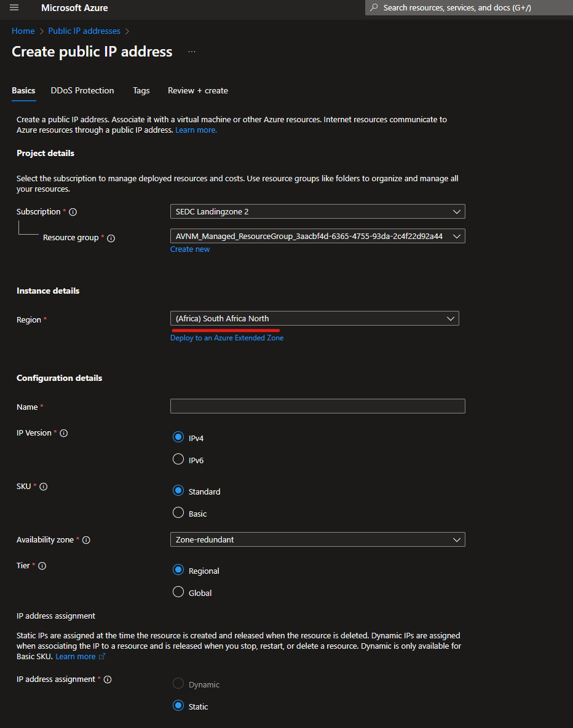Click Learn more link about static IPs
The height and width of the screenshot is (728, 573).
(75, 657)
